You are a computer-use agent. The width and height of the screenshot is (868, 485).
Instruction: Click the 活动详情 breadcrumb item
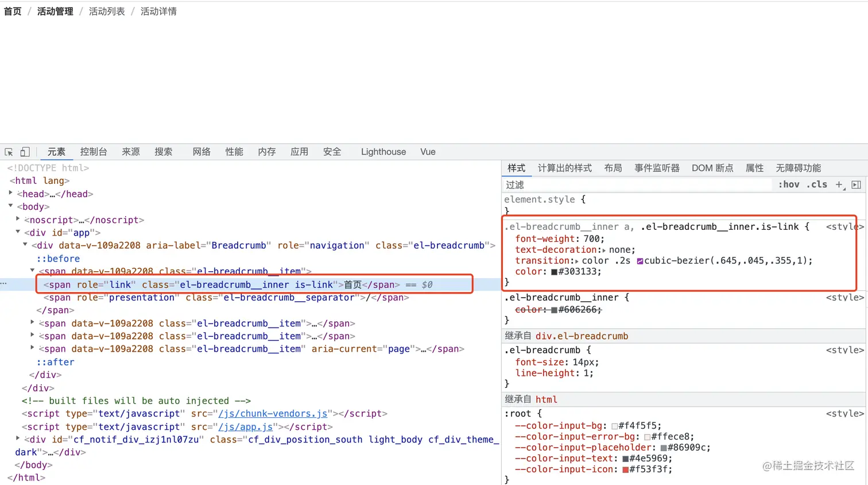158,11
